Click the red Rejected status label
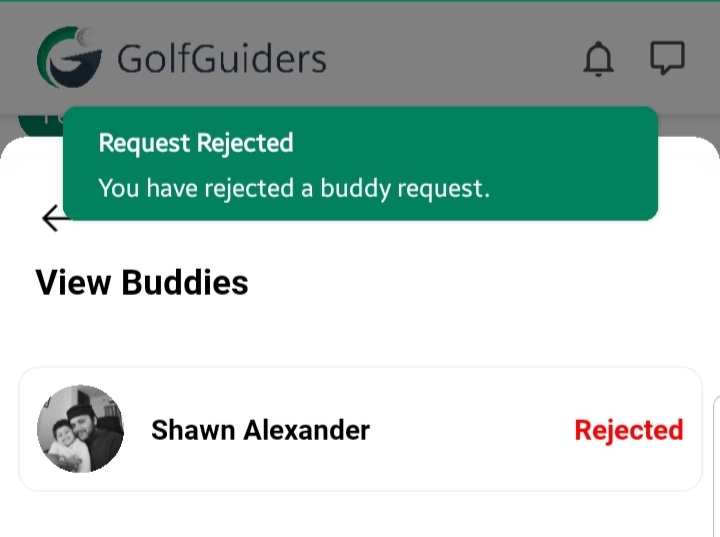Image resolution: width=720 pixels, height=537 pixels. (x=628, y=430)
